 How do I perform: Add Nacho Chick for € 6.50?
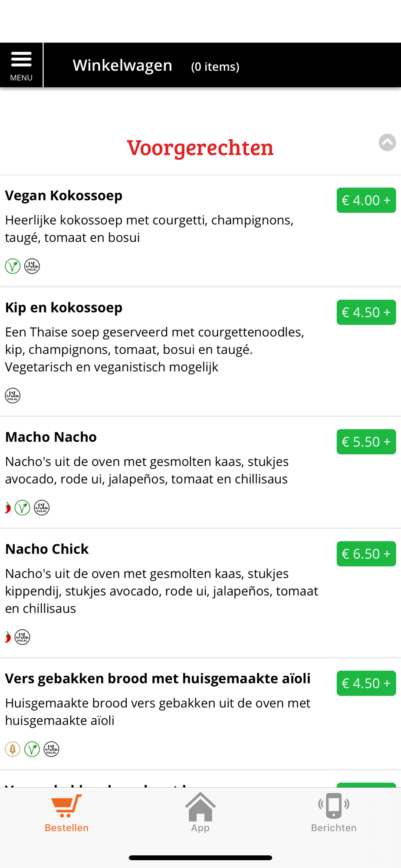click(366, 553)
